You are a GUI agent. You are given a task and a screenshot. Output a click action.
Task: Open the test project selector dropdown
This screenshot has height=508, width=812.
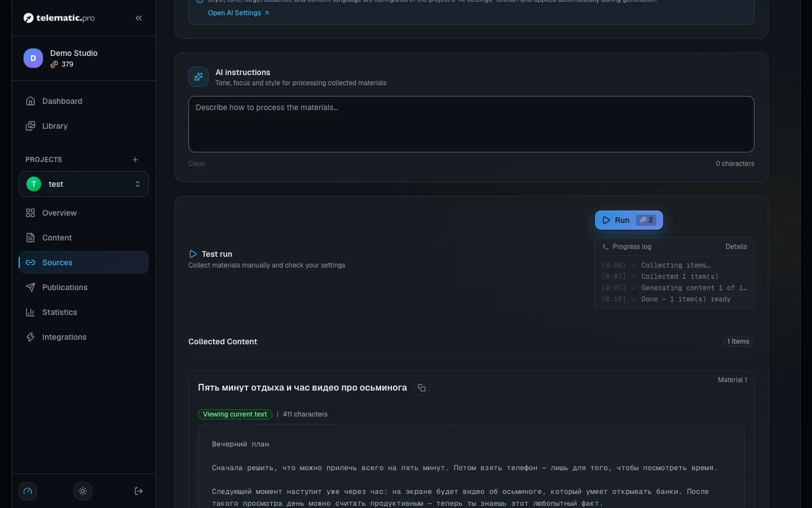pyautogui.click(x=83, y=184)
